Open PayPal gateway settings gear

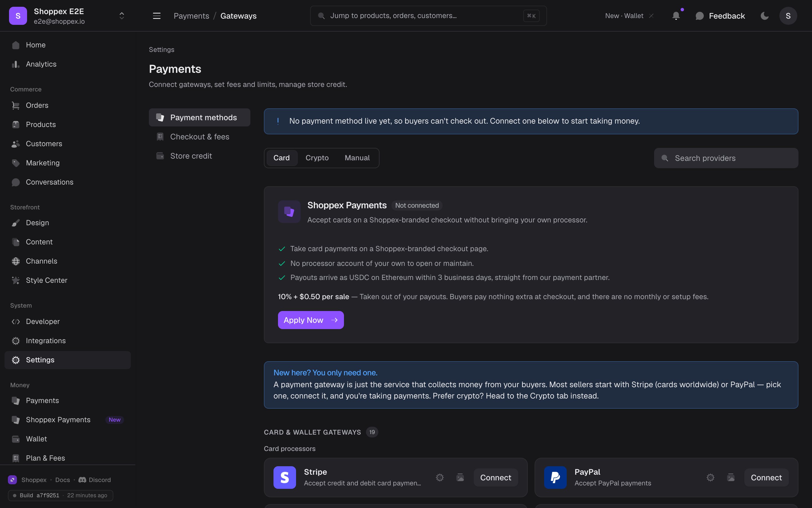[710, 478]
